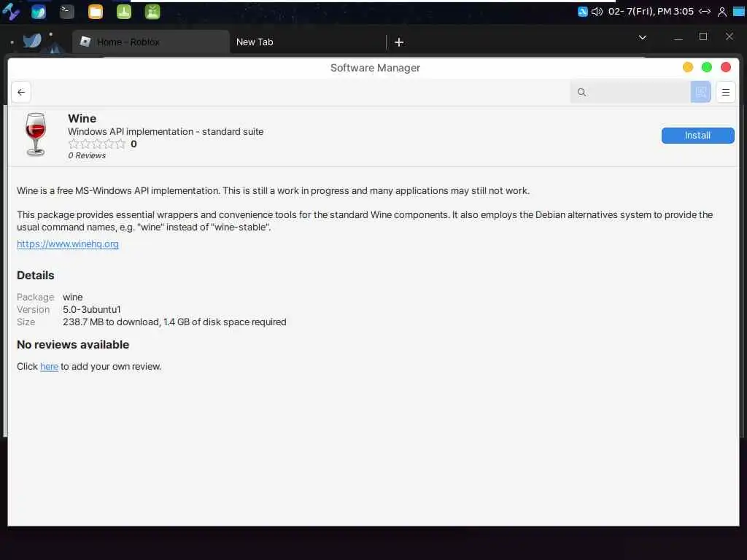The height and width of the screenshot is (560, 747).
Task: Click the '5.0-3ubuntu1' version value
Action: [x=92, y=309]
